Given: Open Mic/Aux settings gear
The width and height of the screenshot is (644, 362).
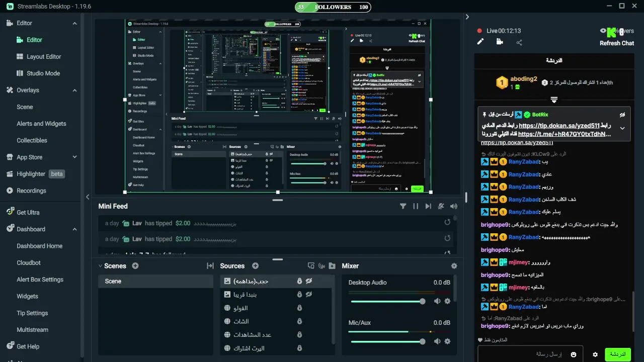Looking at the screenshot, I should tap(447, 341).
